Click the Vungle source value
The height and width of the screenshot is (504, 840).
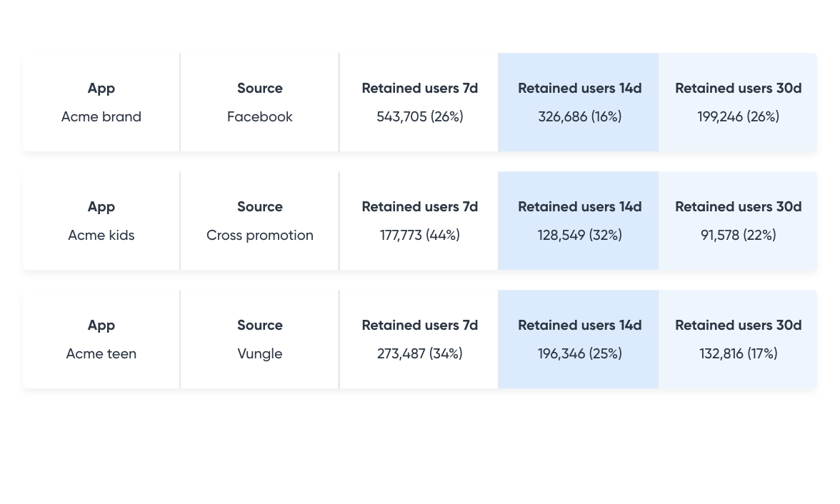(x=260, y=353)
